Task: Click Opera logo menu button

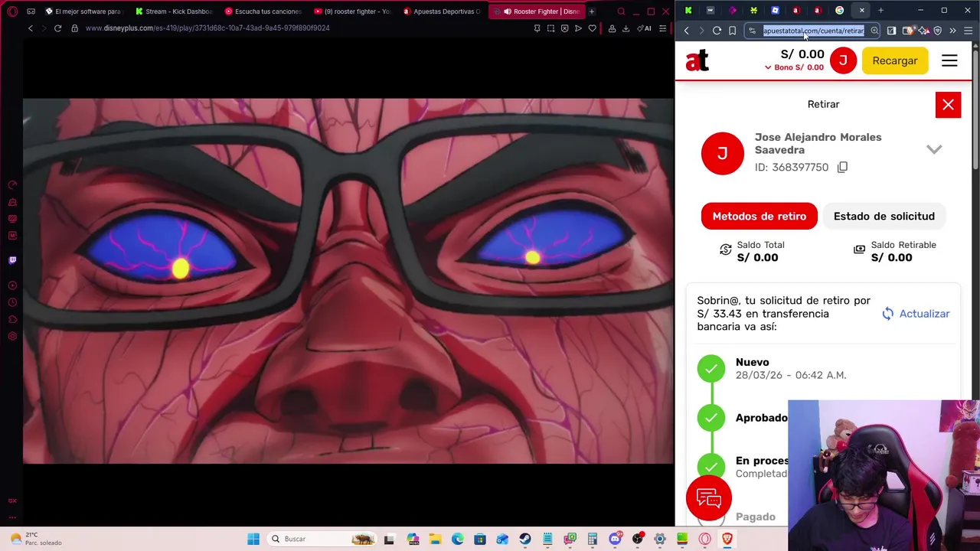Action: (12, 11)
